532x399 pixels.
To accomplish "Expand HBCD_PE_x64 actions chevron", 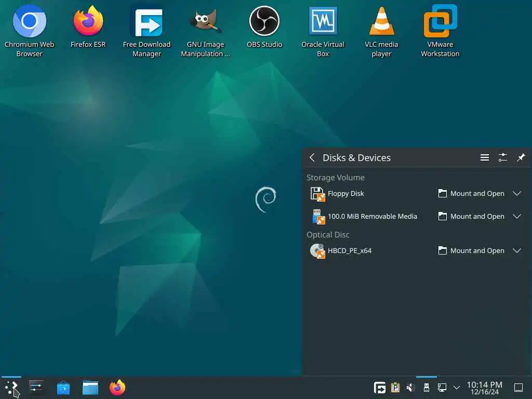I will click(x=517, y=250).
